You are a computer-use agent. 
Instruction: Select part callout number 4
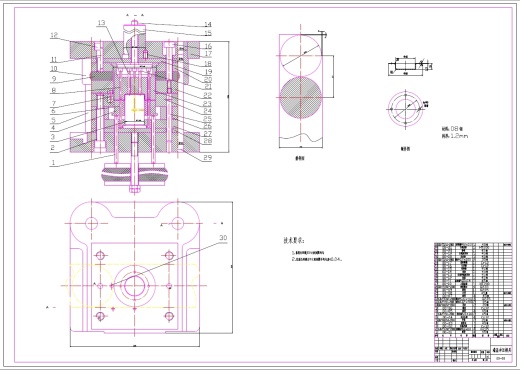[x=53, y=128]
